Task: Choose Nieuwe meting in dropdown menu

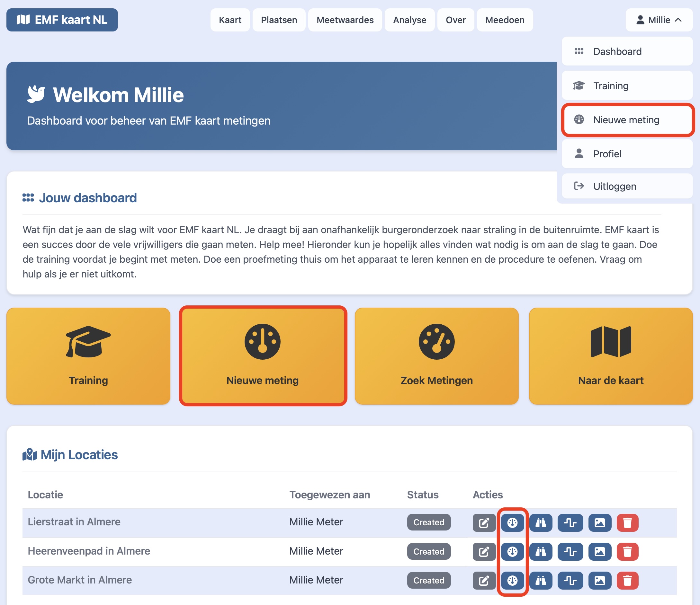Action: pyautogui.click(x=627, y=120)
